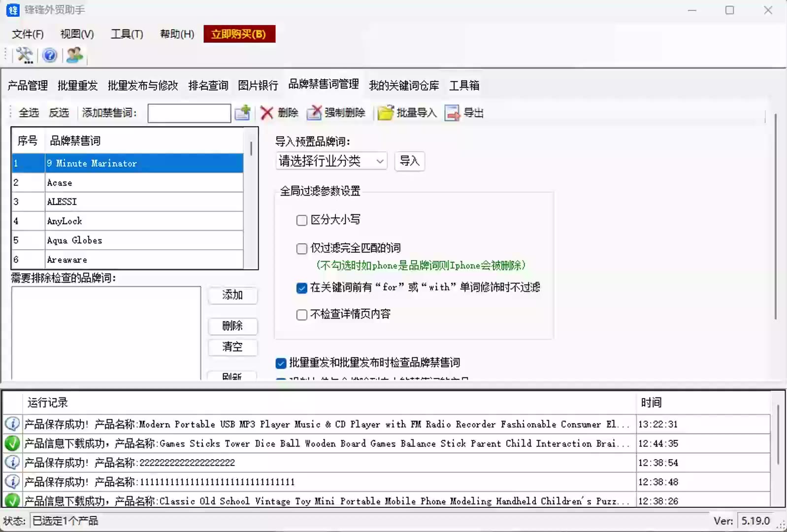This screenshot has width=787, height=532.
Task: Click info icon of 13:22:31 log row
Action: [x=12, y=424]
